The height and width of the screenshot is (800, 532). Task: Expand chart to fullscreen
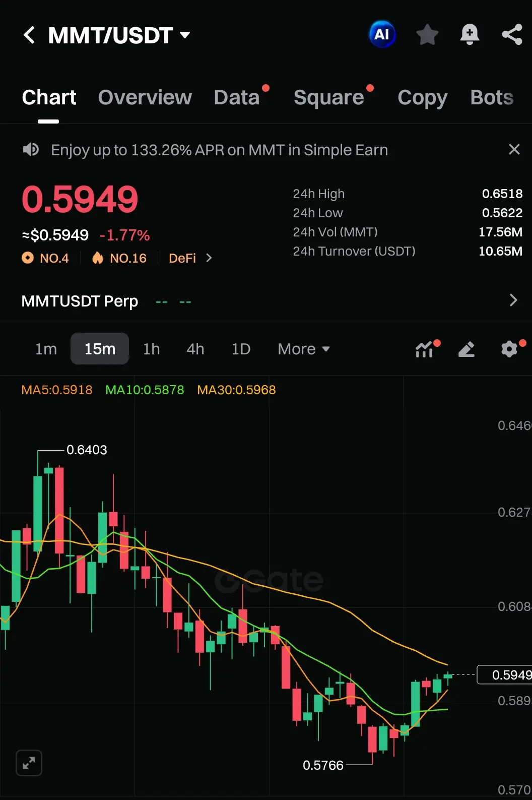[x=29, y=763]
